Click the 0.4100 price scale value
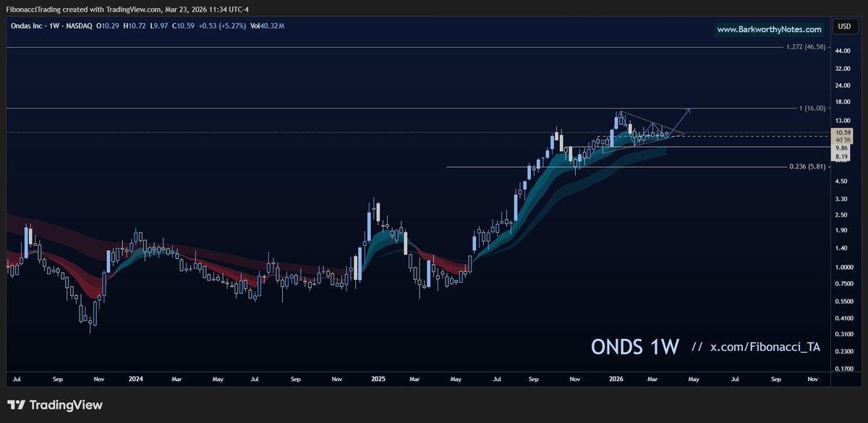The height and width of the screenshot is (423, 868). click(x=844, y=317)
